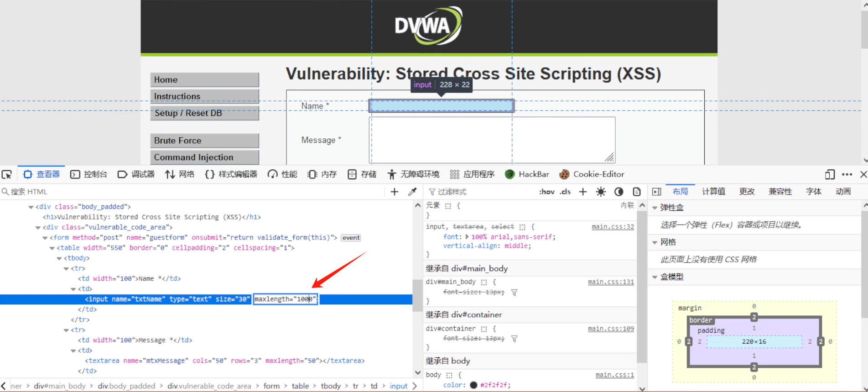Image resolution: width=868 pixels, height=392 pixels.
Task: Open the HackBar panel
Action: pyautogui.click(x=527, y=174)
